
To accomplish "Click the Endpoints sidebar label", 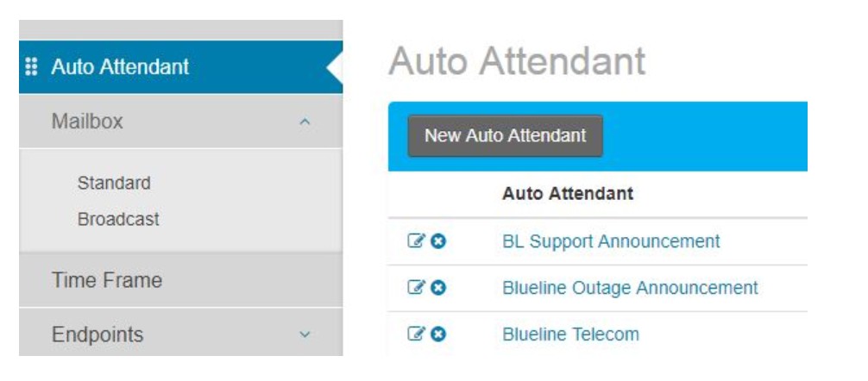I will click(97, 334).
